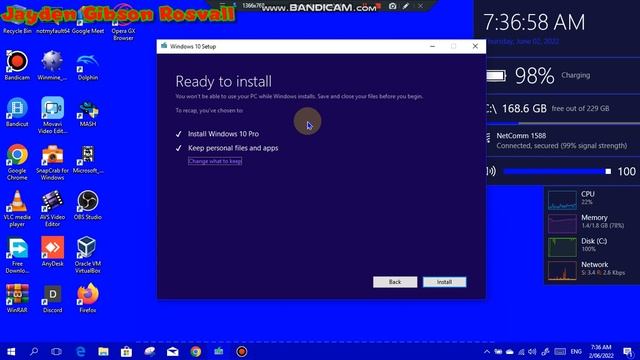Open the notification Action Center

click(628, 351)
